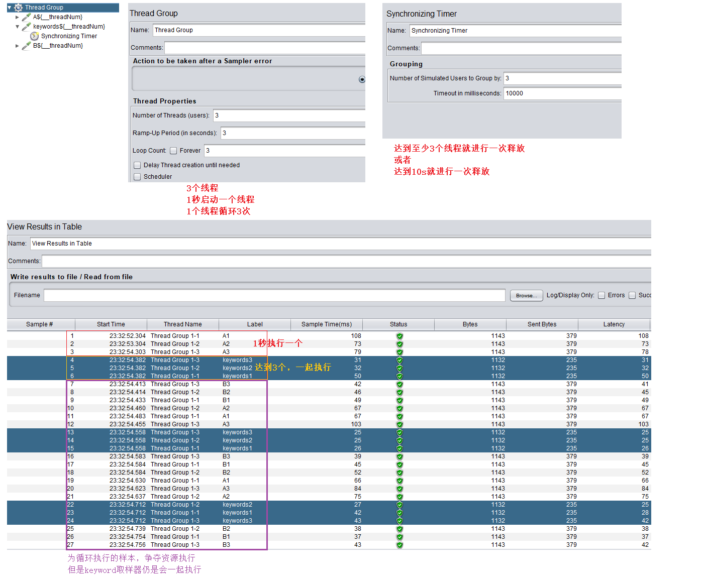
Task: Click the status shield in sample 27 row
Action: 399,545
